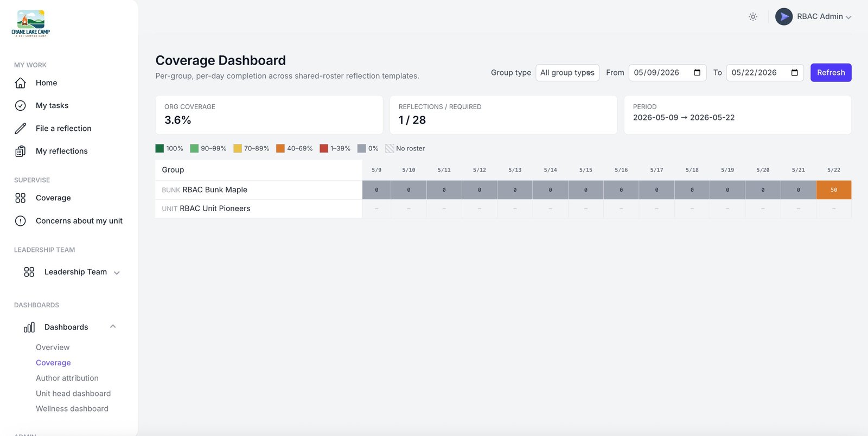Click the 100% dark green legend swatch

click(x=159, y=148)
